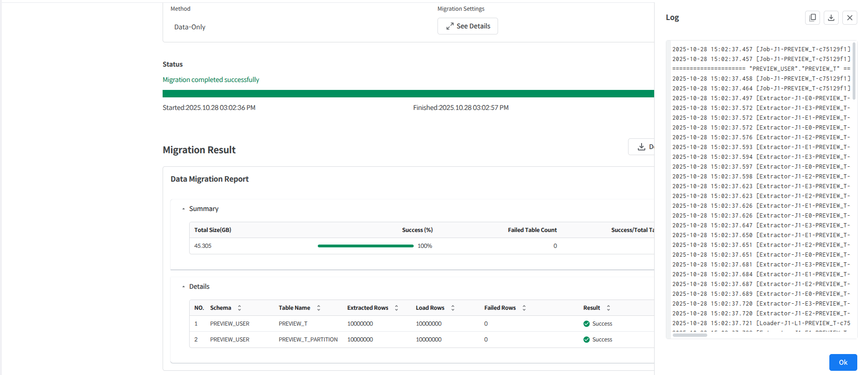Sort by Table Name column

319,308
